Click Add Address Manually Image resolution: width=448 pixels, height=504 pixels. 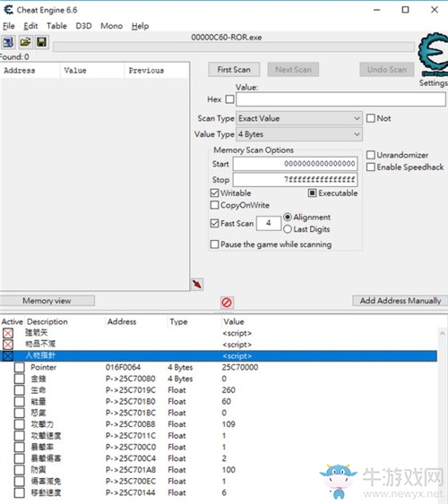click(x=401, y=301)
